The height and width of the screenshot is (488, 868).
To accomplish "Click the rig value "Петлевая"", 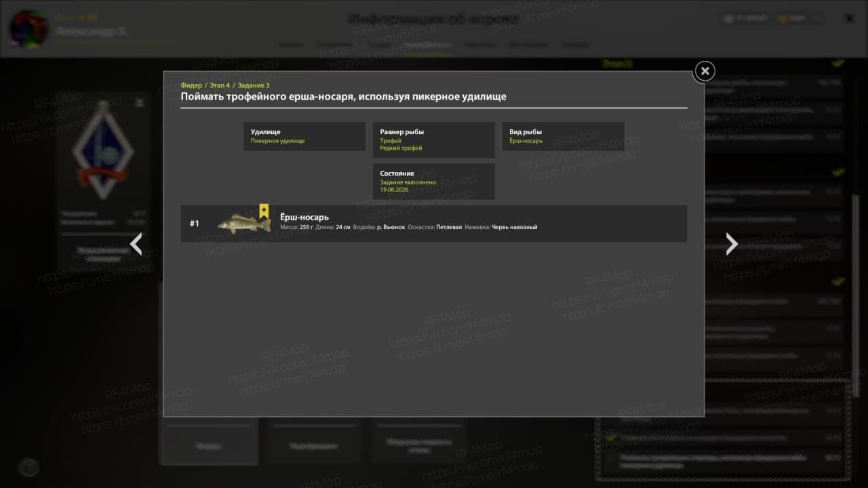I will click(449, 227).
